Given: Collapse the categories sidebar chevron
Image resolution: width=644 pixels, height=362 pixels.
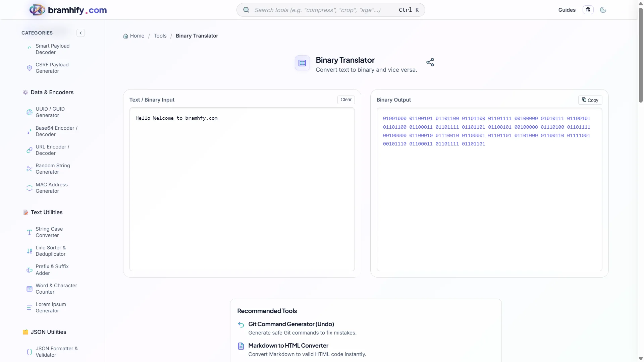Looking at the screenshot, I should click(80, 33).
